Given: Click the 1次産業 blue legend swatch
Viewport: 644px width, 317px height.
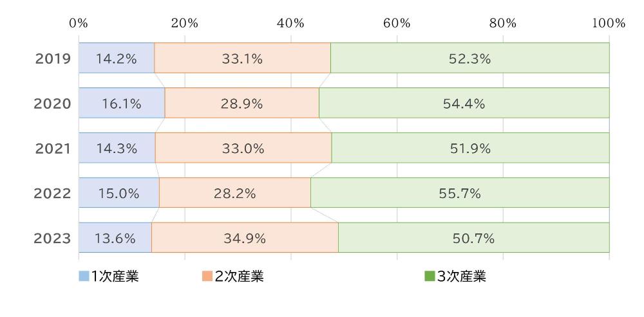Looking at the screenshot, I should point(84,276).
